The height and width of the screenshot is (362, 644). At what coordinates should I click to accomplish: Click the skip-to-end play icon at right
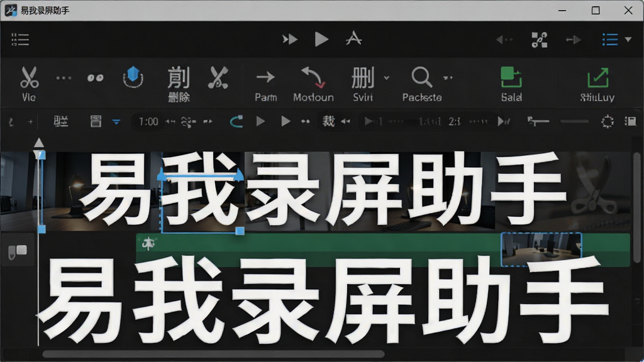[504, 121]
